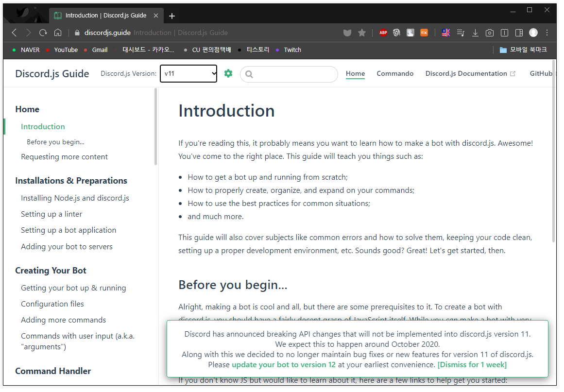Click the search magnifier icon
Viewport: 564px width, 392px height.
(249, 74)
